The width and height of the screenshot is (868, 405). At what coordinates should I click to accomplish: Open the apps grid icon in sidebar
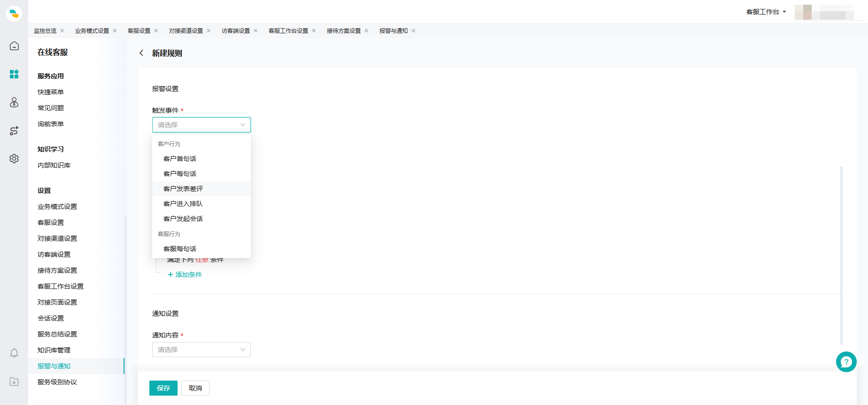[14, 74]
